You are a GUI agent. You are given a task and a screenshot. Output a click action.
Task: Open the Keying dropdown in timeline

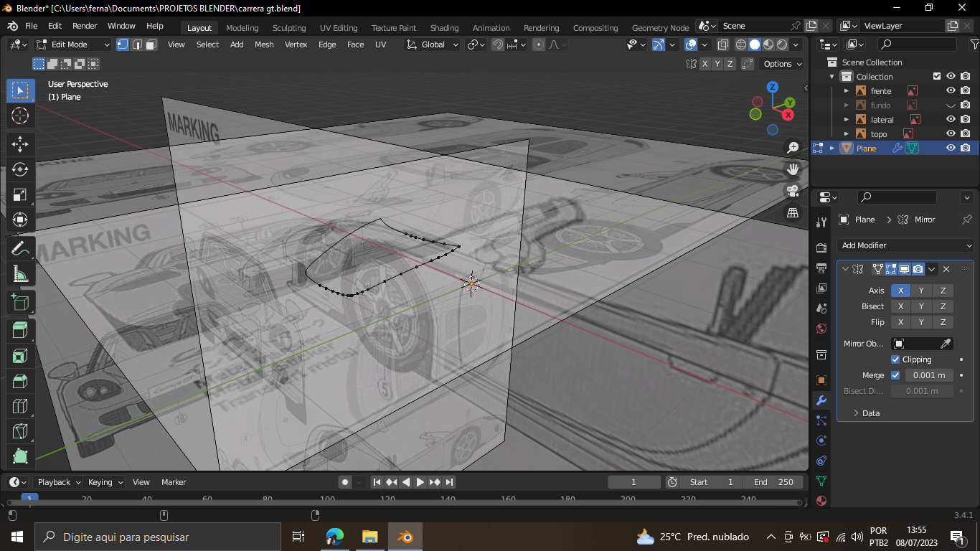105,482
